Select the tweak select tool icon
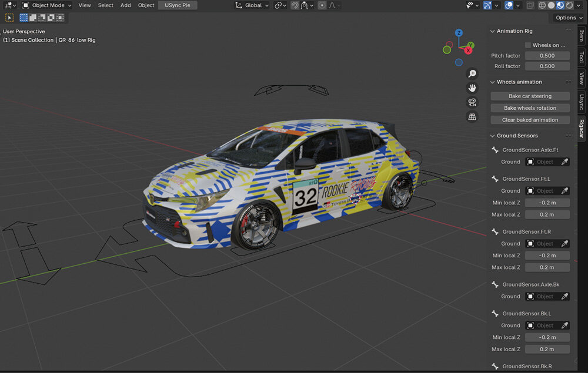This screenshot has width=588, height=373. 10,18
